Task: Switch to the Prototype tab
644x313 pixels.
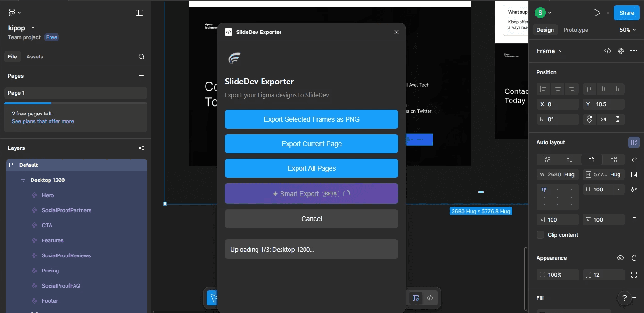Action: click(576, 30)
